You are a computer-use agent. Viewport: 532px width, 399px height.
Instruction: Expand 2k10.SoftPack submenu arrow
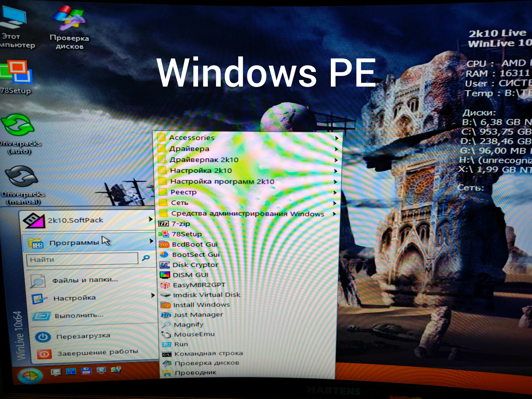tap(151, 219)
